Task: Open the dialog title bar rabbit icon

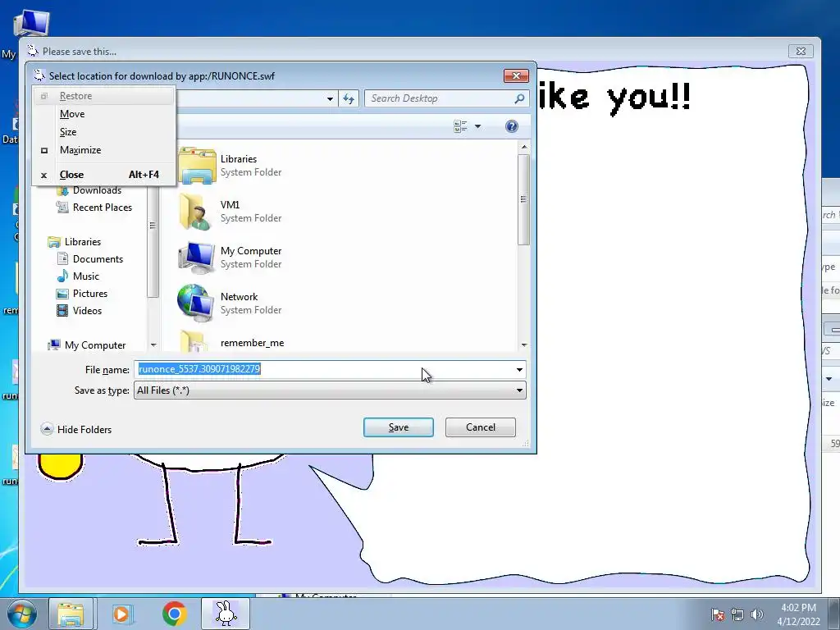Action: click(39, 75)
